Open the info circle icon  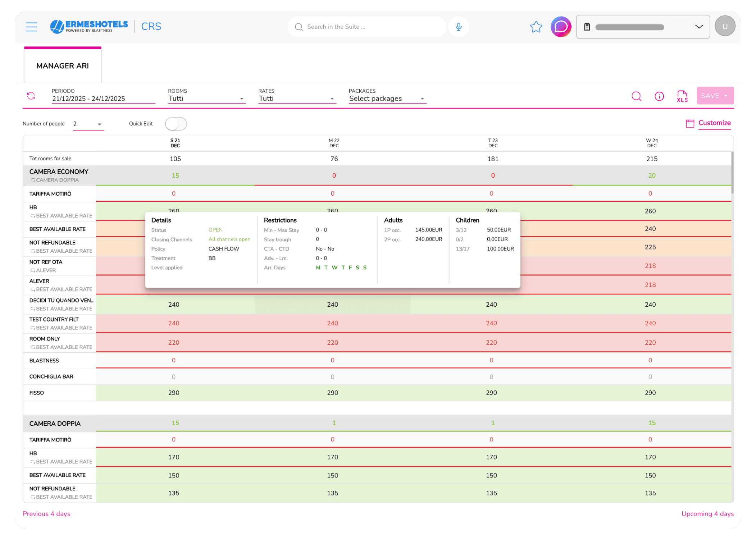click(x=659, y=96)
